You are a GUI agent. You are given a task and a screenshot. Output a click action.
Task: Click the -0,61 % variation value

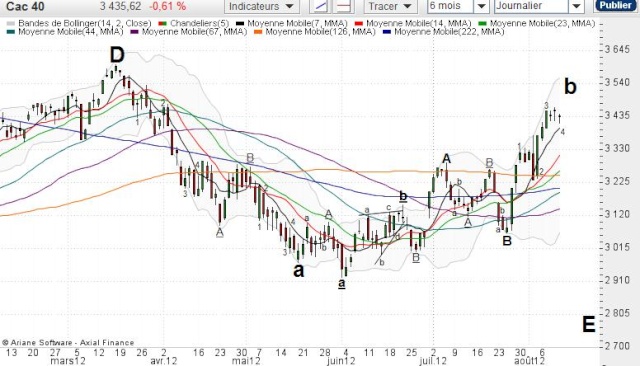(167, 6)
